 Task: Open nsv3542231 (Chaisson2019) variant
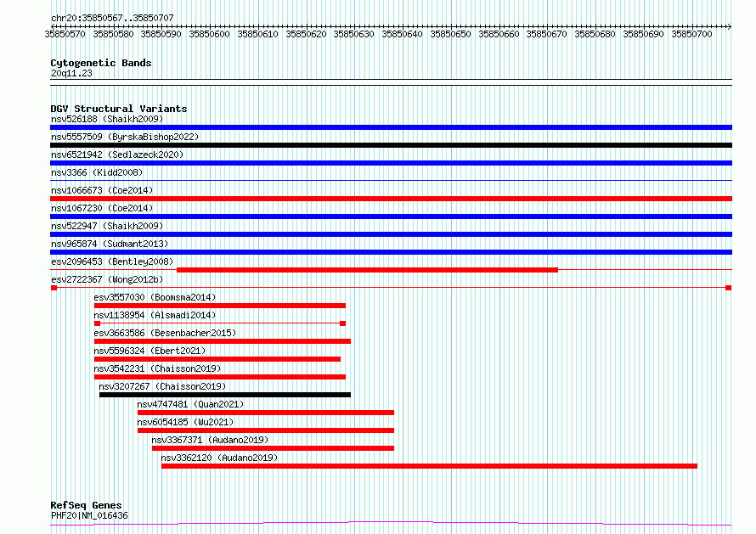click(157, 368)
